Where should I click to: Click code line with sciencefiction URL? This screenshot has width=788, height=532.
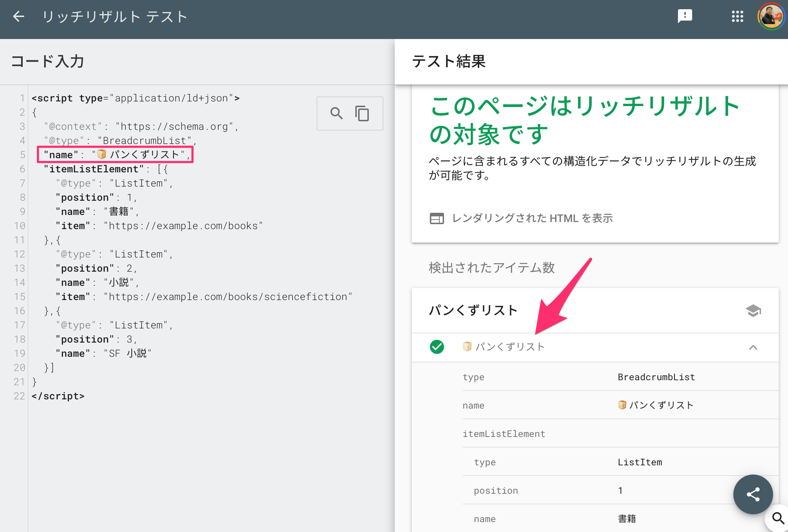(204, 297)
